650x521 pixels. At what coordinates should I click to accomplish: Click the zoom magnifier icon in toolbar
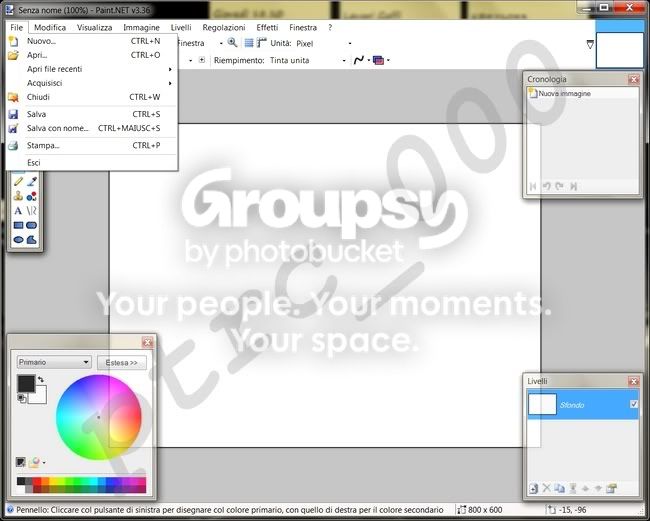click(232, 43)
